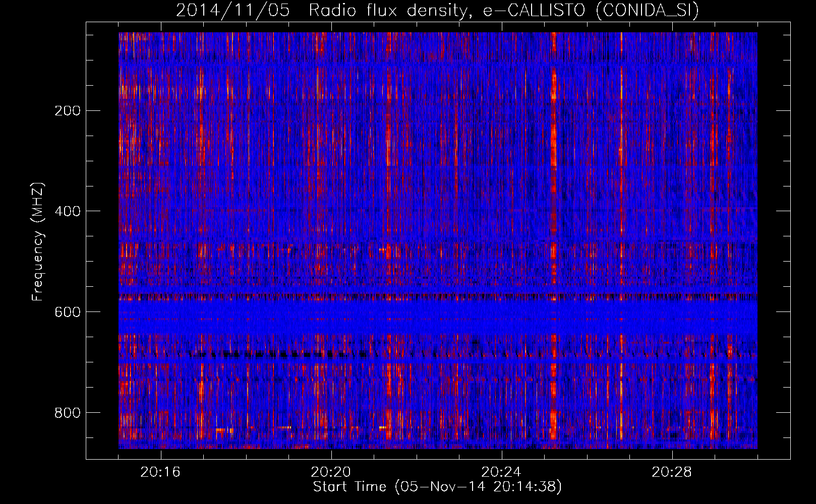This screenshot has width=816, height=504.
Task: Click the 20:16 time axis label
Action: [x=160, y=472]
